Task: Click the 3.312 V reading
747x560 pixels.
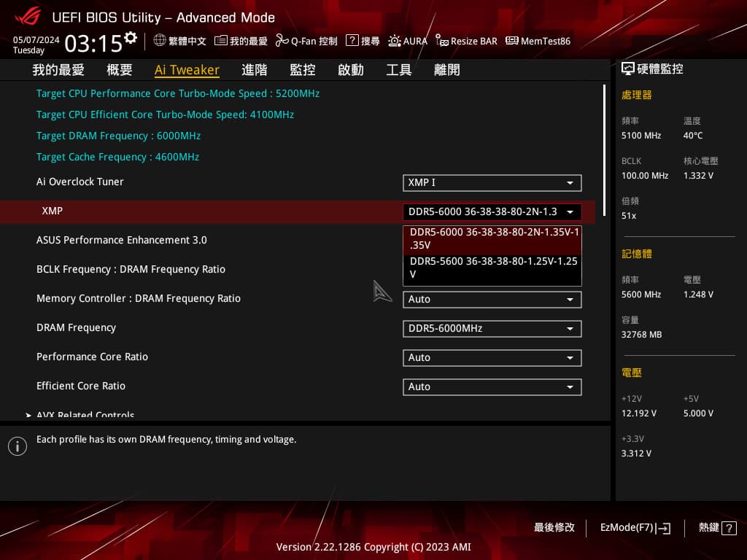Action: (x=636, y=454)
